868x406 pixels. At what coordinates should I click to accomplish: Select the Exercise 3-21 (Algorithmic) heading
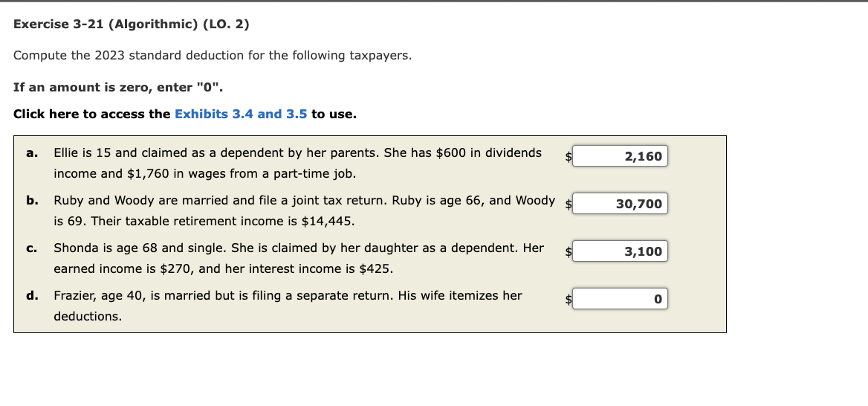tap(132, 25)
